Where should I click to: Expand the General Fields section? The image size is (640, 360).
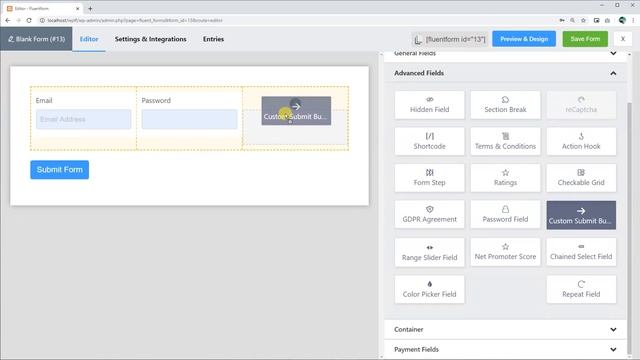[613, 53]
